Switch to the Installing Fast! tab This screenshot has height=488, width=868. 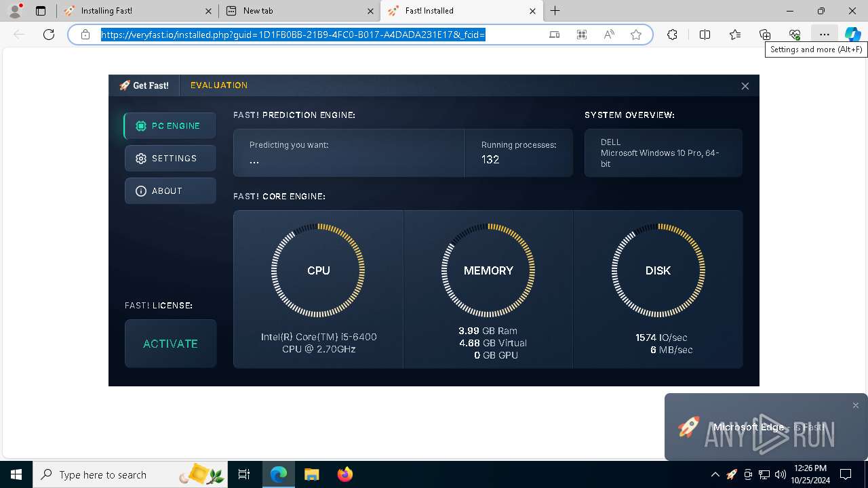pyautogui.click(x=138, y=11)
